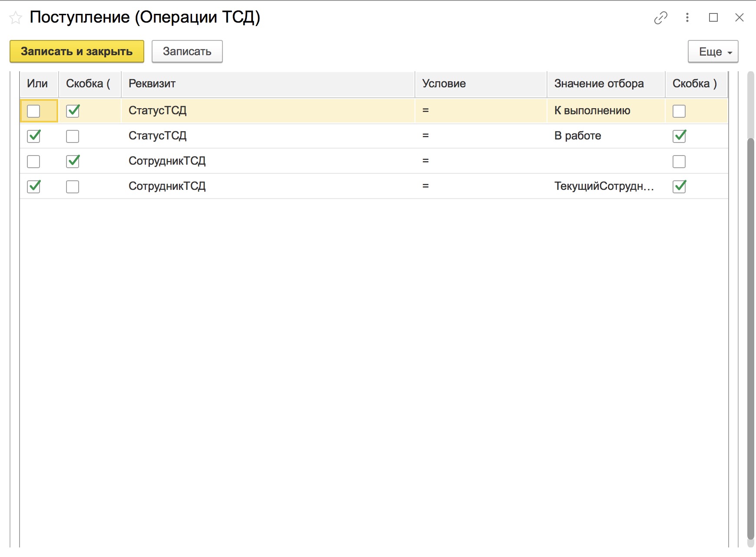
Task: Open the three-dots options menu
Action: click(x=687, y=17)
